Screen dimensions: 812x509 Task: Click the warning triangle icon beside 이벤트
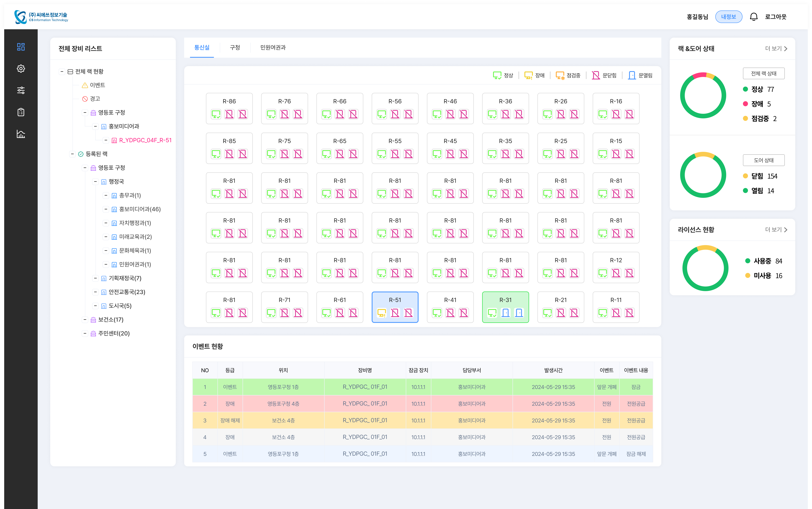pos(85,85)
